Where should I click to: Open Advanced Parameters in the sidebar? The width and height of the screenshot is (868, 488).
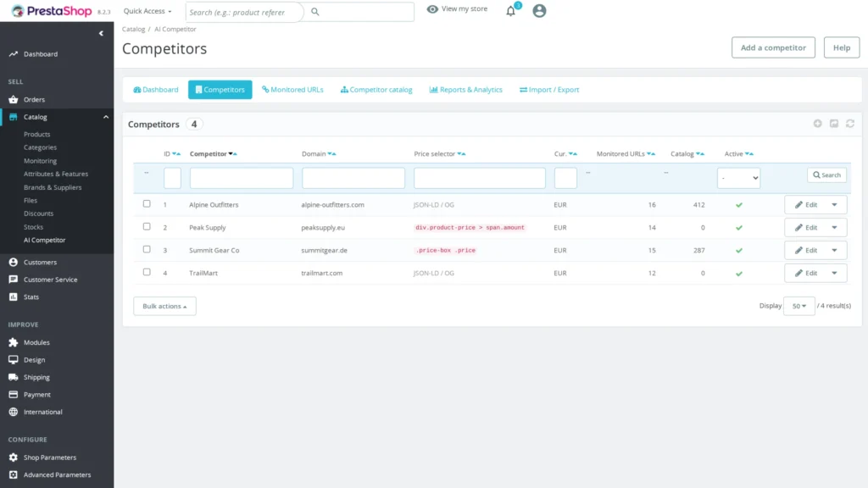click(57, 474)
